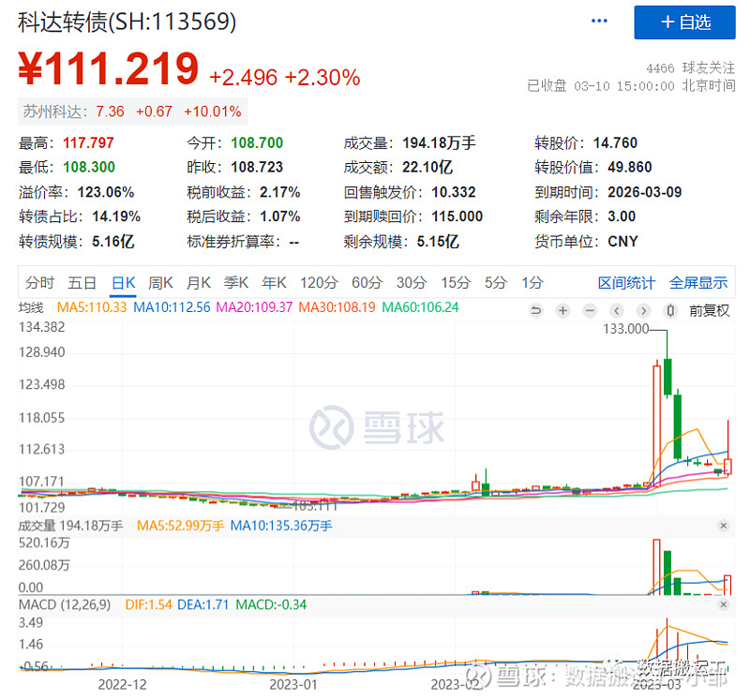Click the bond title 科达转债(SH:113569)
750x700 pixels.
(x=127, y=22)
